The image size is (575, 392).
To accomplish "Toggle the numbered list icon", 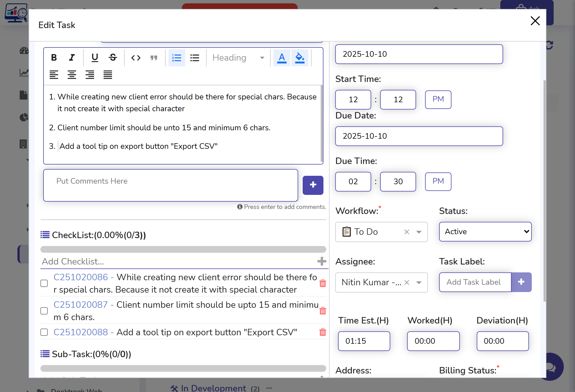I will [x=177, y=58].
